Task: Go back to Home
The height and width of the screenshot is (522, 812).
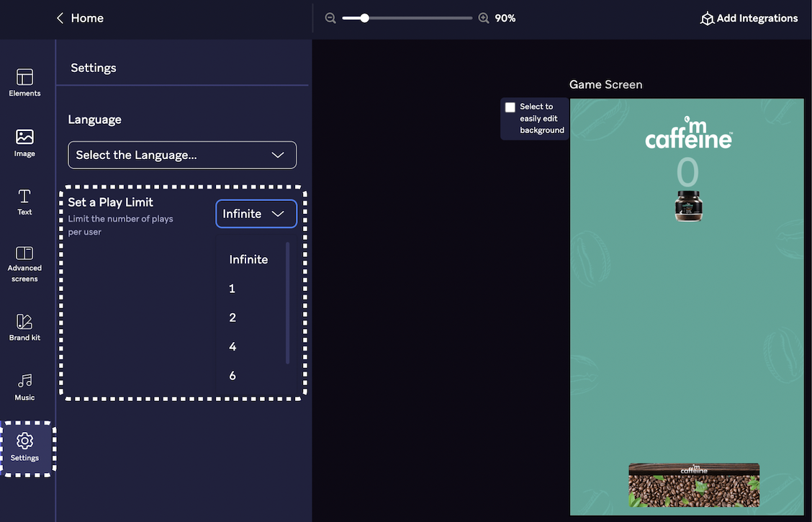Action: (80, 18)
